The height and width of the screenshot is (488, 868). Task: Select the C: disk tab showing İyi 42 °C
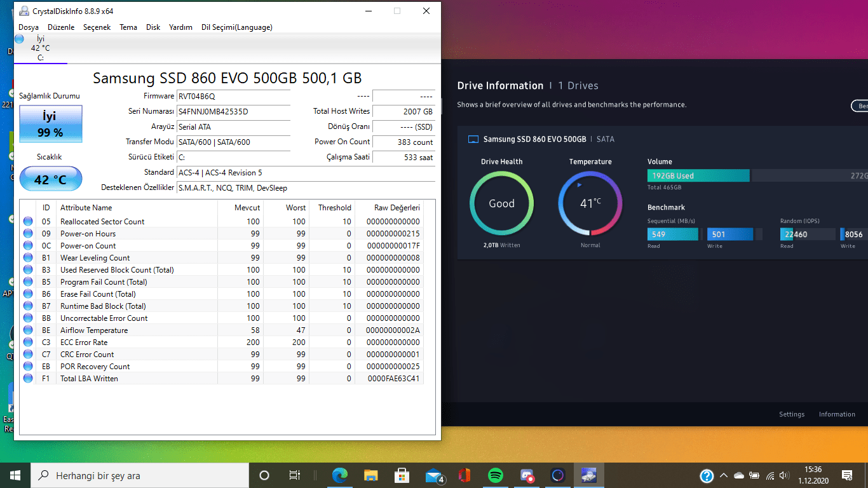[40, 48]
